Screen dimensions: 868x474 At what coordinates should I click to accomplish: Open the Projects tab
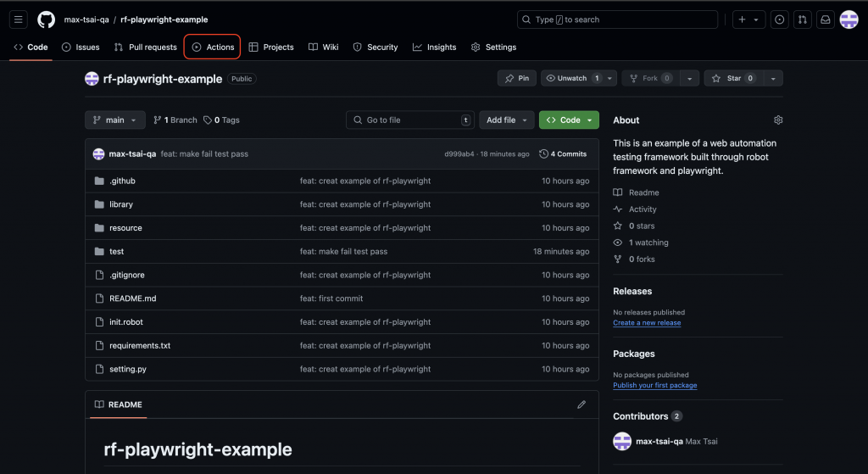click(271, 47)
